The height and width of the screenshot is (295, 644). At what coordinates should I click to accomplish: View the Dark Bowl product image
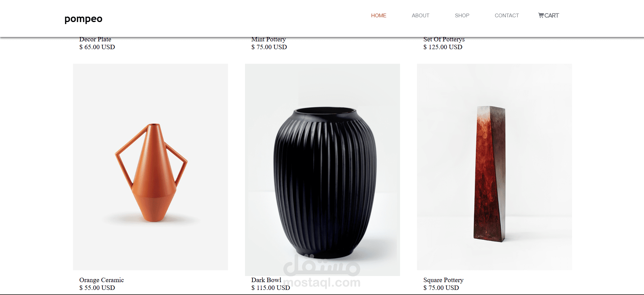click(x=322, y=170)
